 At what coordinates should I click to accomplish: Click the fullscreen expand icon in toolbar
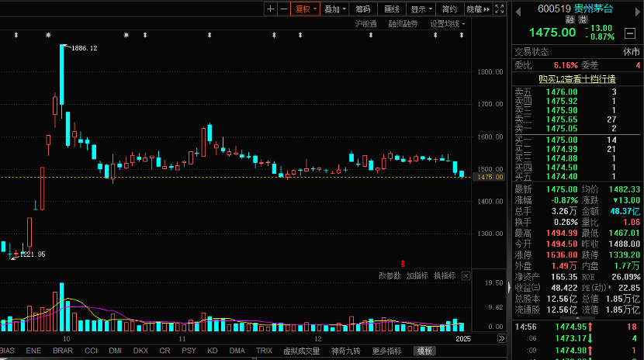(499, 9)
